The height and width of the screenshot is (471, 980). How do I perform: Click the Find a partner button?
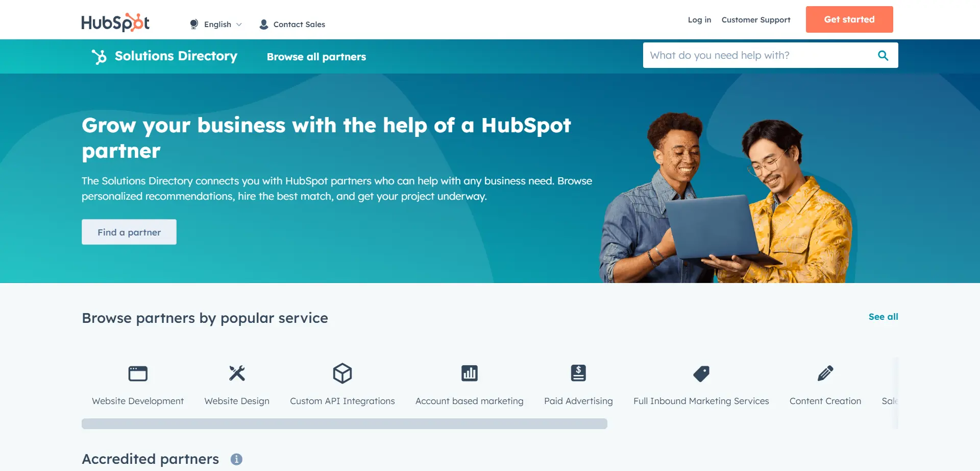(x=129, y=232)
